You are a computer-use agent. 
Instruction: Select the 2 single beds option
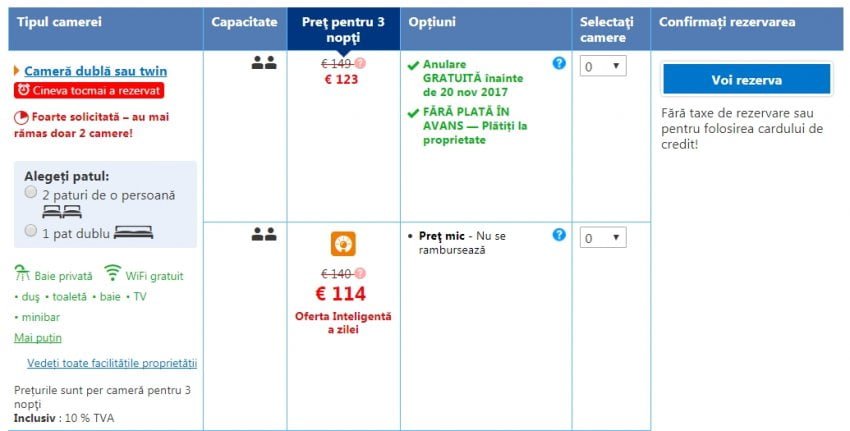[31, 191]
